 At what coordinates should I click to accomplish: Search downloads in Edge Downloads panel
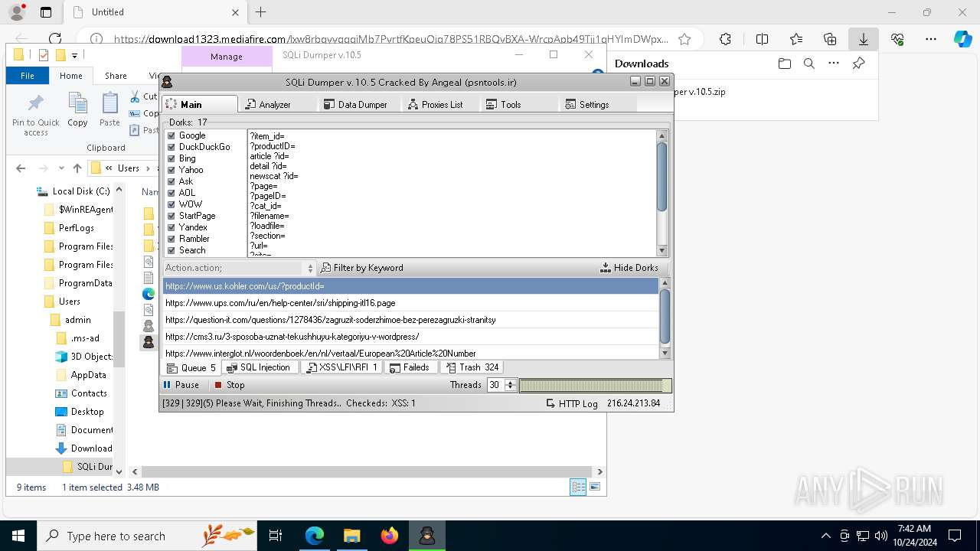pos(808,64)
